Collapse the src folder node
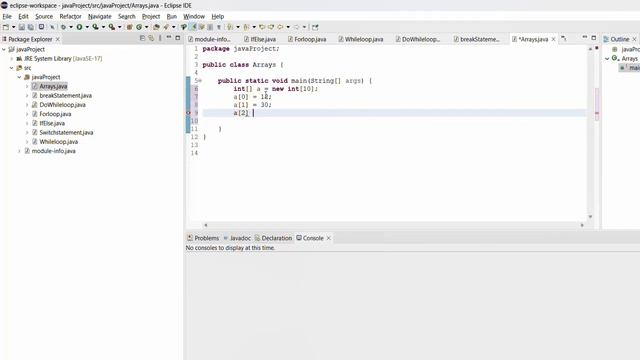This screenshot has height=360, width=640. (12, 68)
